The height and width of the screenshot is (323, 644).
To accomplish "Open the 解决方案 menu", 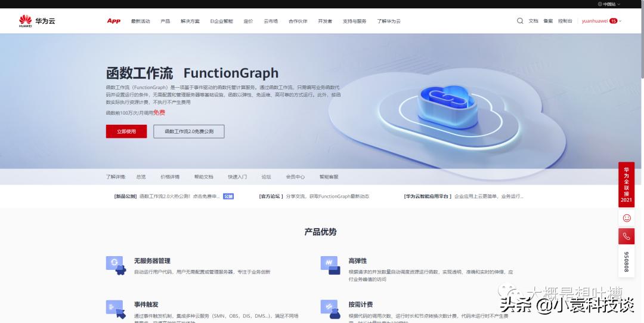I will tap(190, 21).
